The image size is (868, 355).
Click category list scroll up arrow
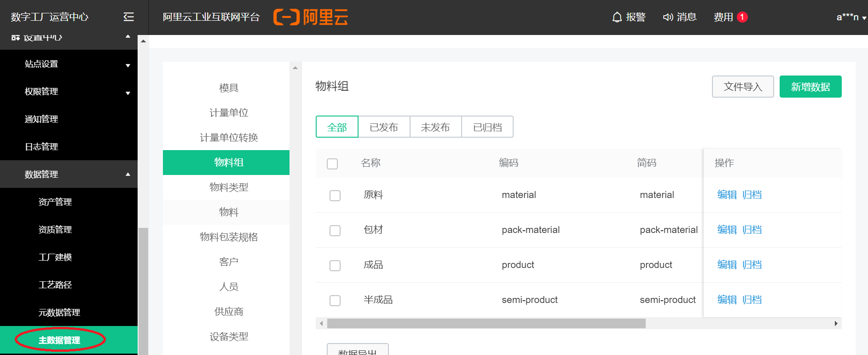[295, 68]
